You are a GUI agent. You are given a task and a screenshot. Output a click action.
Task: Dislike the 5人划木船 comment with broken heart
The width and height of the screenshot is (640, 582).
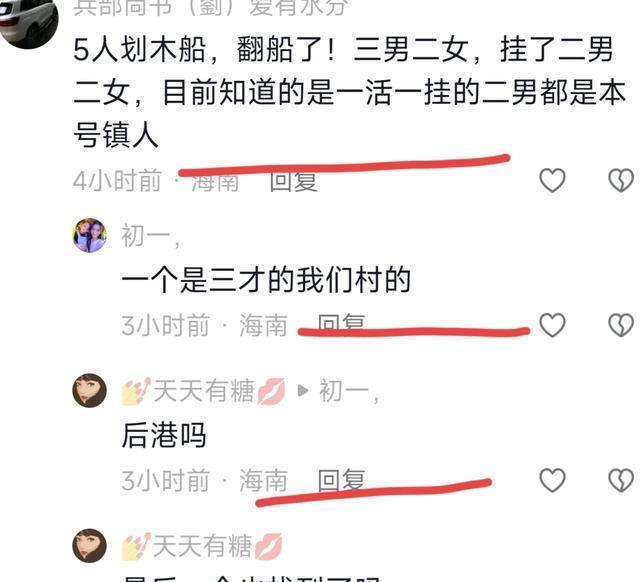[621, 180]
